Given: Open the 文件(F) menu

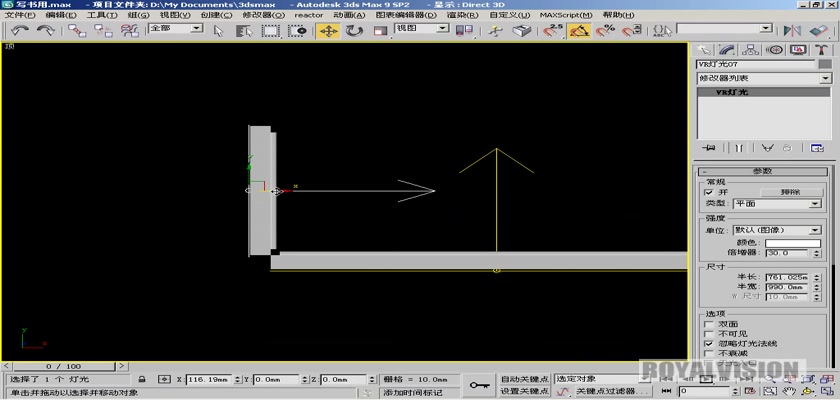Looking at the screenshot, I should [x=20, y=15].
